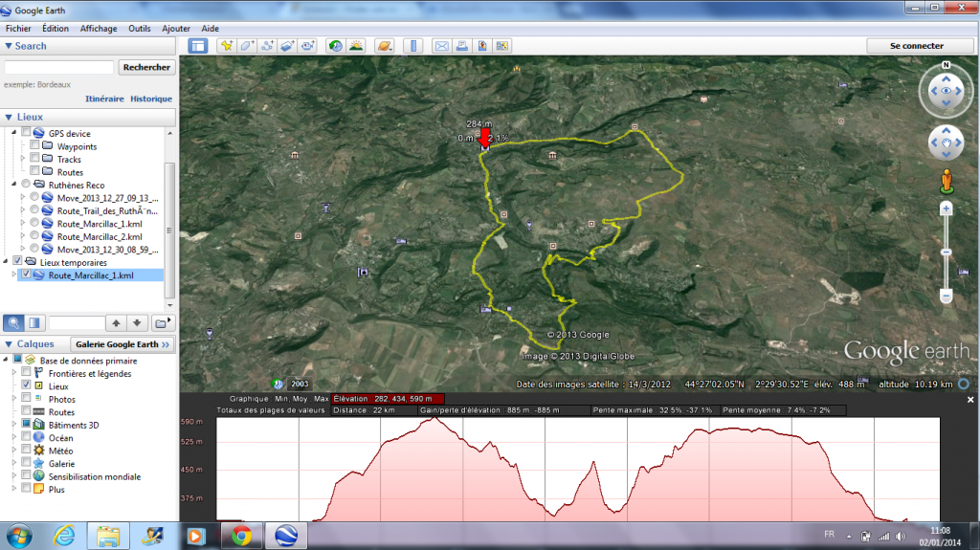Open the Aide menu
This screenshot has width=980, height=550.
210,28
